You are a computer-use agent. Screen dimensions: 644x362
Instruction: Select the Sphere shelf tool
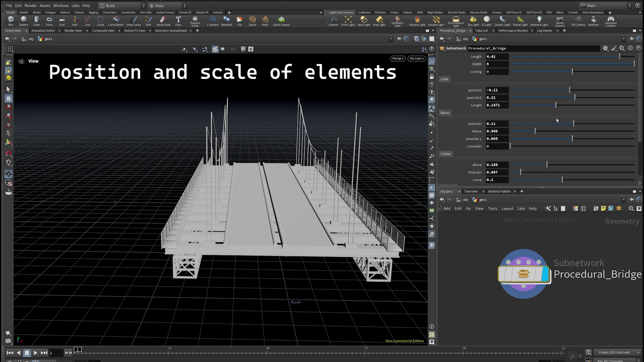click(x=23, y=21)
